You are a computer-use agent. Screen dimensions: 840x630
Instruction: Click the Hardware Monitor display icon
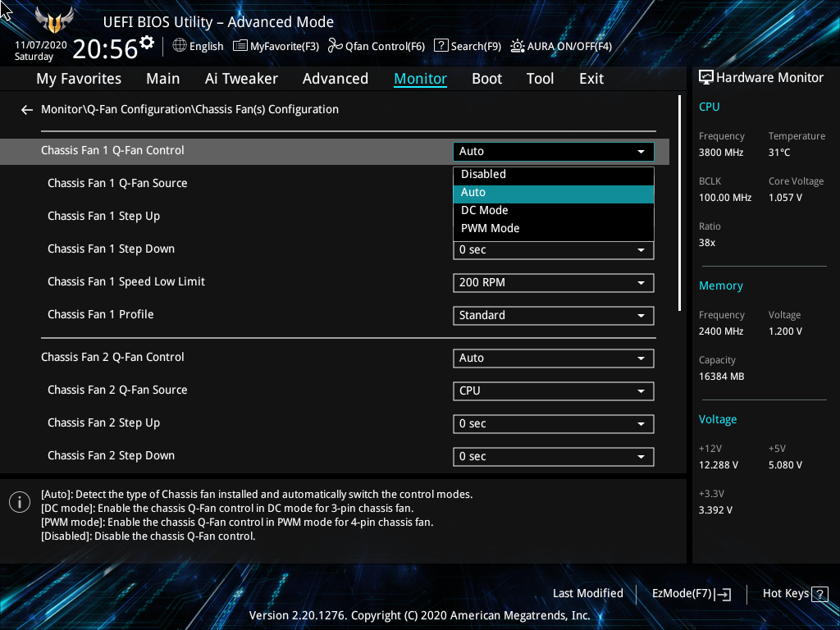coord(706,78)
